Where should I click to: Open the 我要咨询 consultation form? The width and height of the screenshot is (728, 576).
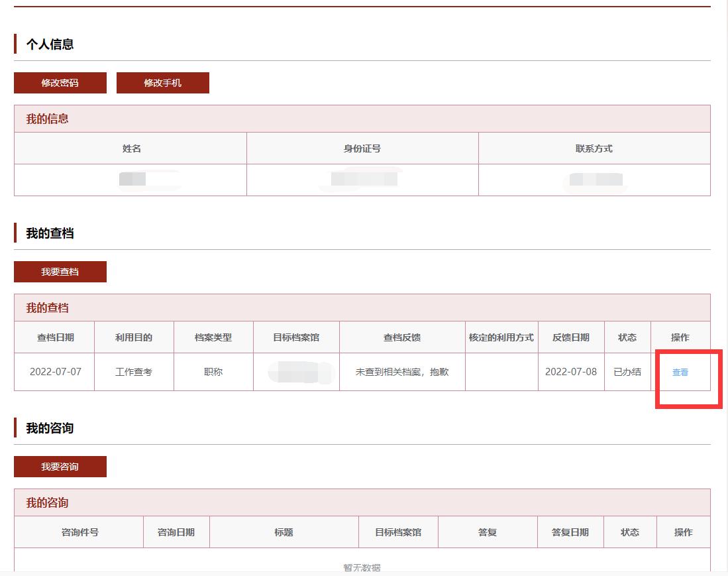59,466
